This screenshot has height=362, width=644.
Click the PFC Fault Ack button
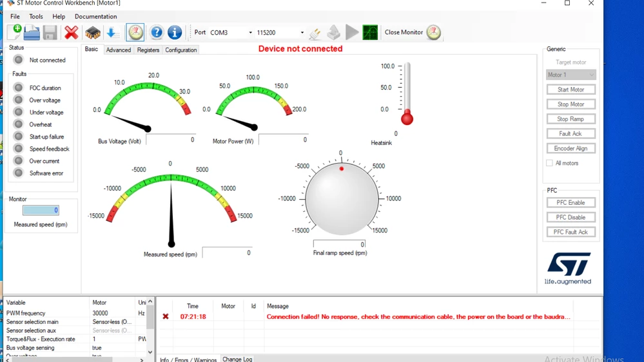click(571, 232)
